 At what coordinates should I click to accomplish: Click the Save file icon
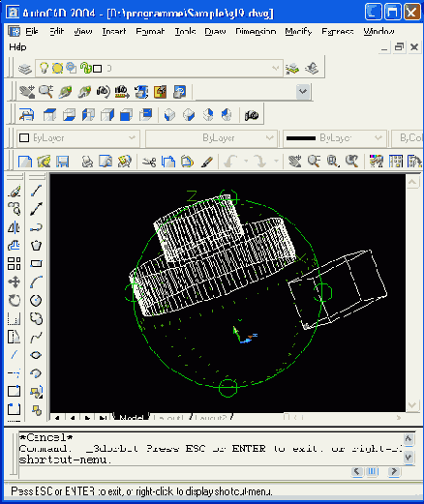[x=62, y=161]
